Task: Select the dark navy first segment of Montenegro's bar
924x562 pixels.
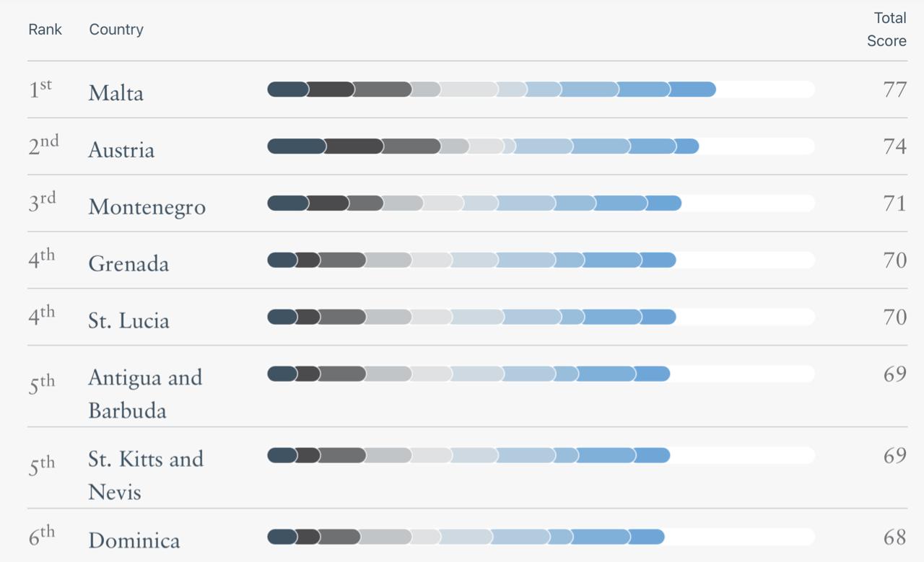Action: pyautogui.click(x=287, y=203)
